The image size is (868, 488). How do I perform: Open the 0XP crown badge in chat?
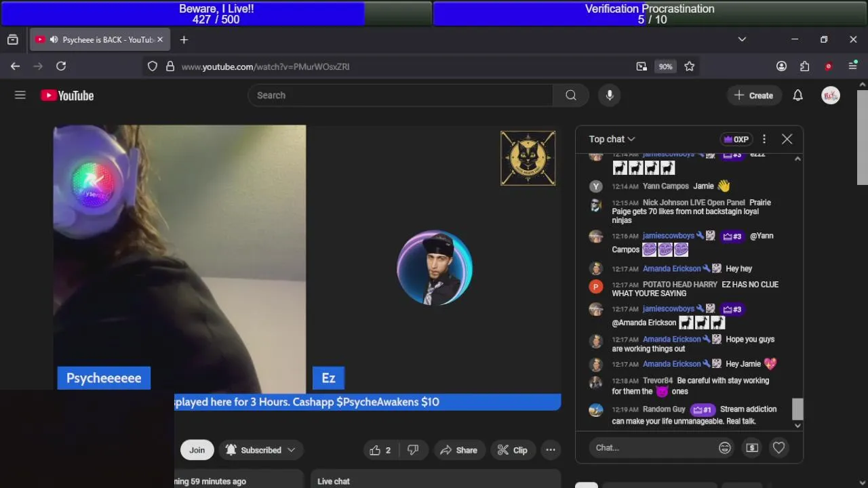tap(736, 139)
